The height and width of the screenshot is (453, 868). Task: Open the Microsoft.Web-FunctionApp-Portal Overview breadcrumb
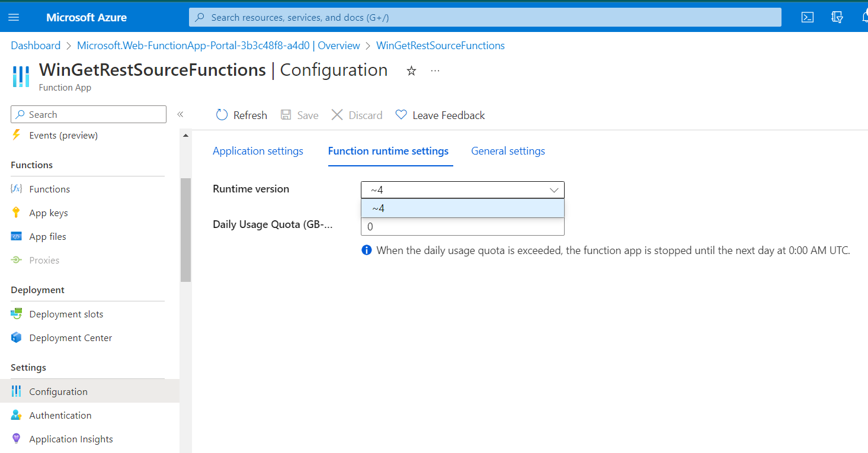coord(219,46)
